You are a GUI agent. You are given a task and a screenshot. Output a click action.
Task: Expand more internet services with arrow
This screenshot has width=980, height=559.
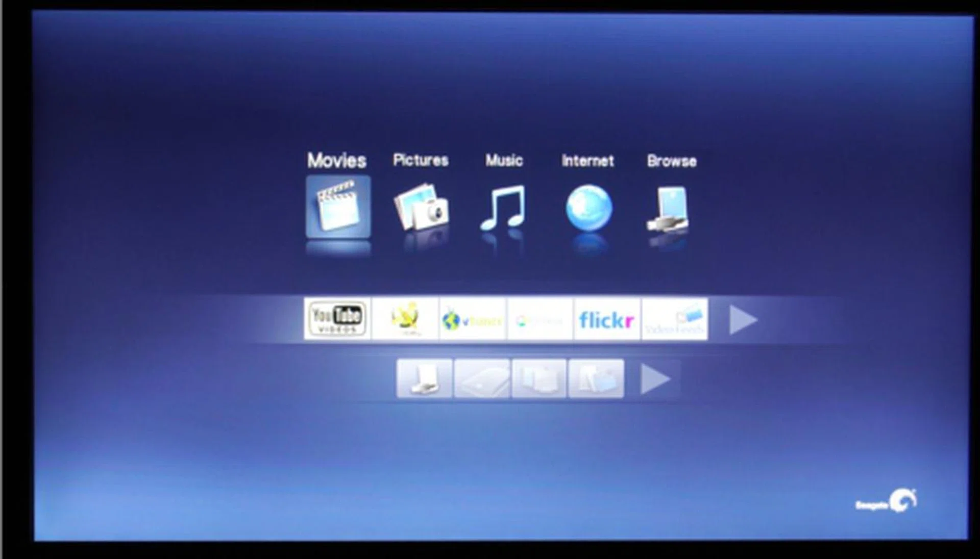tap(742, 320)
